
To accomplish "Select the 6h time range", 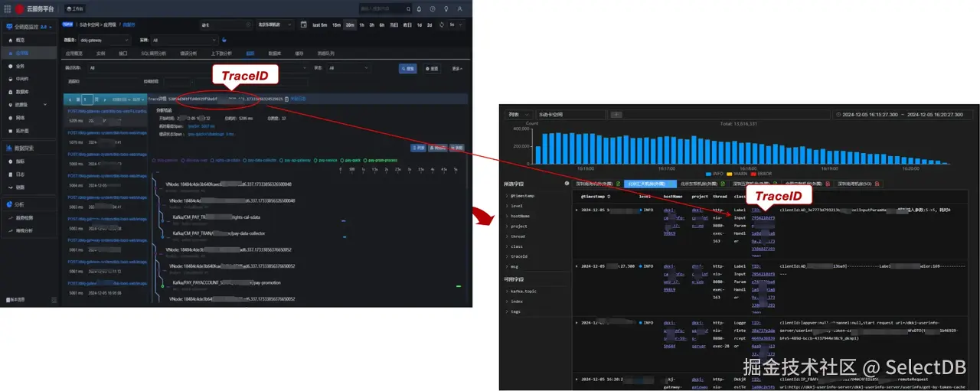I will point(383,24).
